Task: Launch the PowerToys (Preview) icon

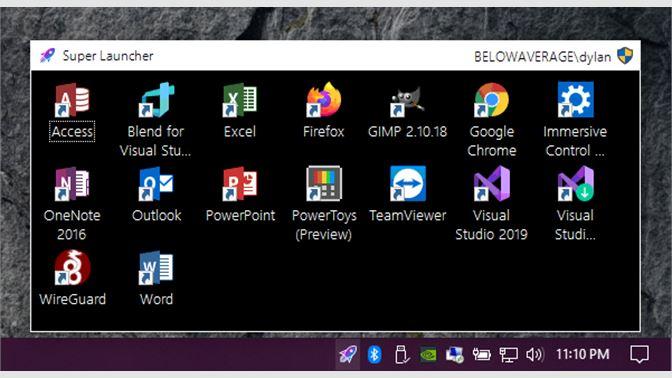Action: [x=324, y=183]
